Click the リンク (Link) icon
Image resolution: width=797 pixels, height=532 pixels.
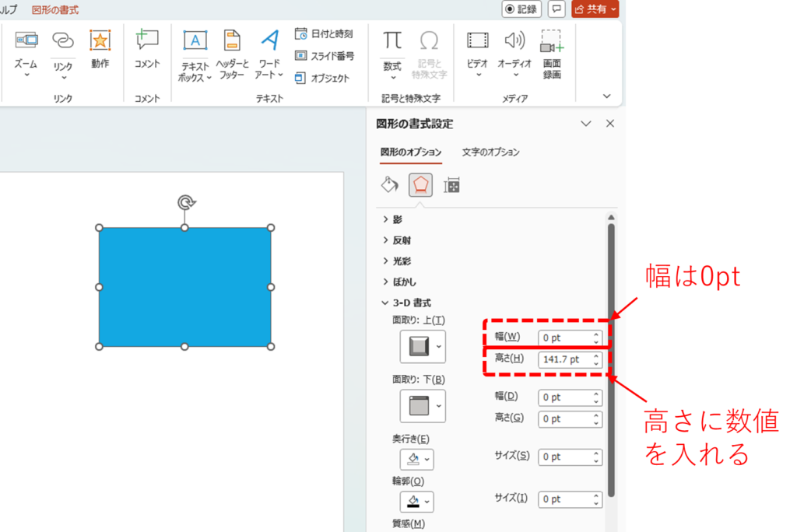(63, 41)
